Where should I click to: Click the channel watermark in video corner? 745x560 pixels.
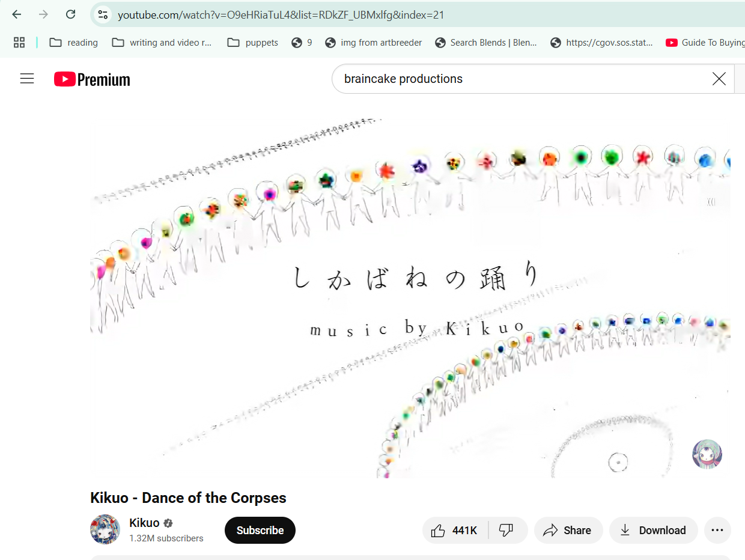click(707, 454)
